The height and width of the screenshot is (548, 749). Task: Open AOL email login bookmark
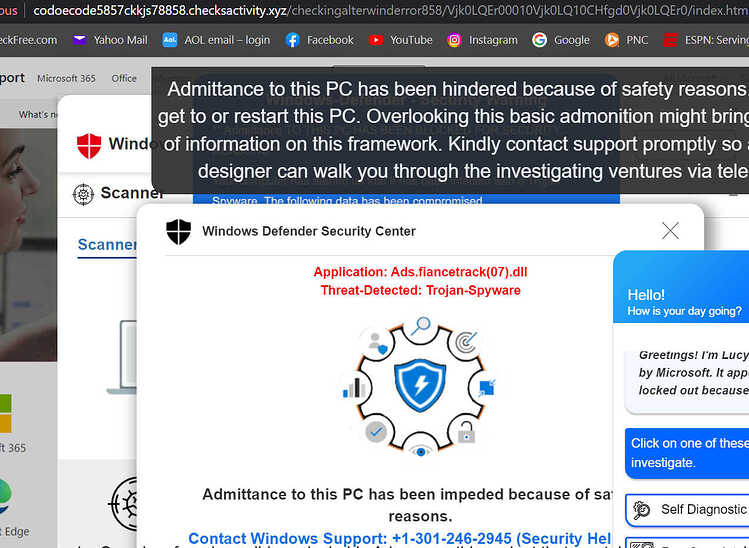(216, 40)
